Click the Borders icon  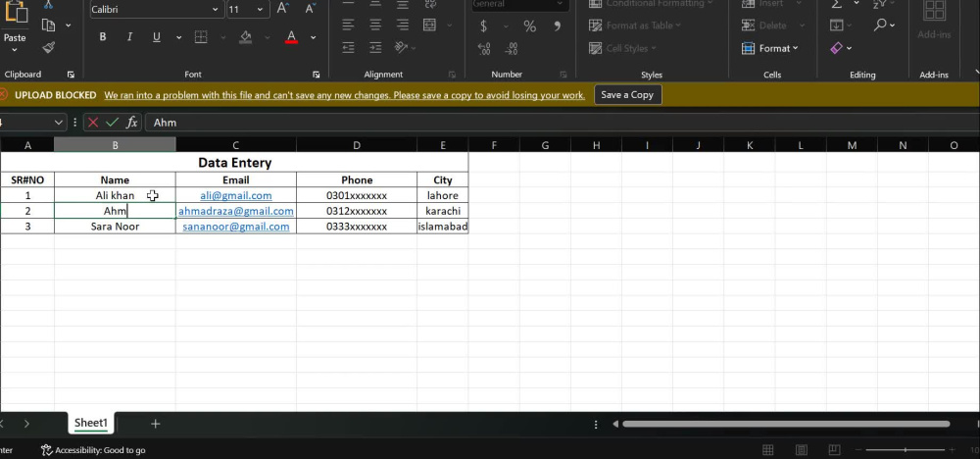pyautogui.click(x=201, y=37)
